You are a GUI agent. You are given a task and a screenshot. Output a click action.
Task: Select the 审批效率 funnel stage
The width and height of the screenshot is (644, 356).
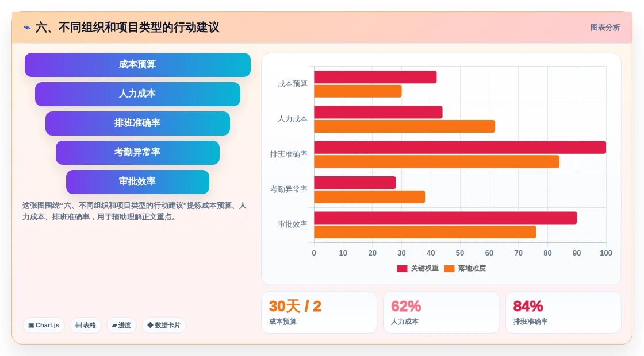coord(137,181)
